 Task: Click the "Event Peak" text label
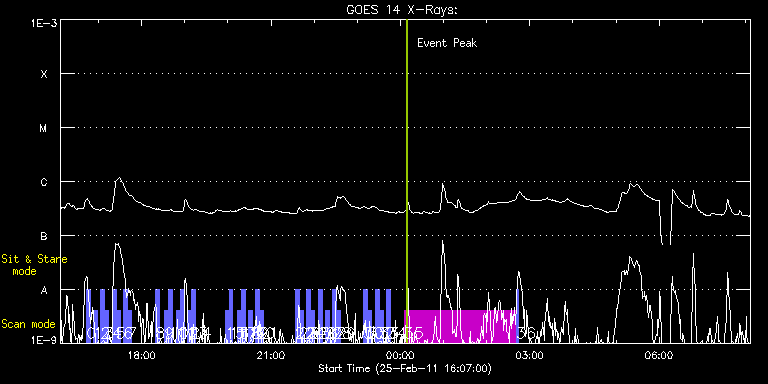click(447, 43)
